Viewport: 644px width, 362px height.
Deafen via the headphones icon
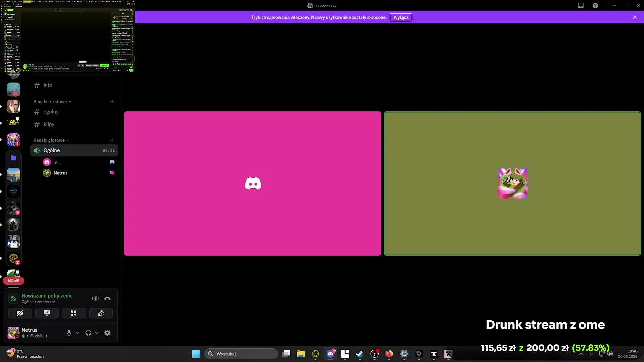click(x=88, y=333)
